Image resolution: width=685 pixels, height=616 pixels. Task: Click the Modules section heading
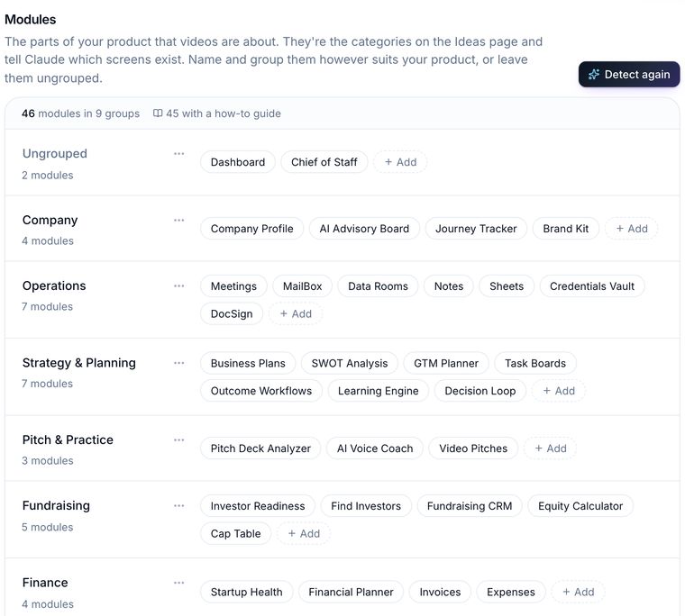click(30, 19)
